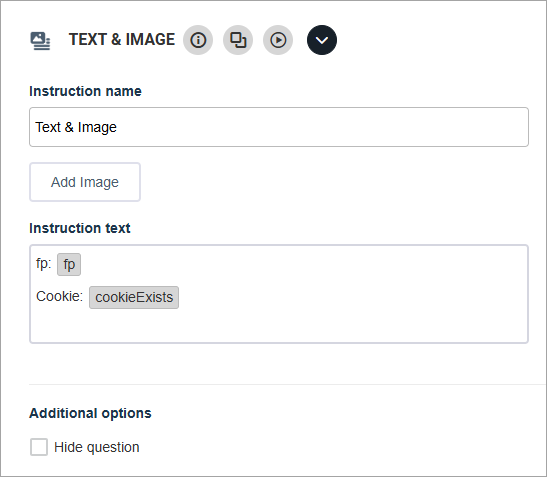Click empty area below Cookie line in text box
The image size is (547, 477).
click(x=279, y=326)
